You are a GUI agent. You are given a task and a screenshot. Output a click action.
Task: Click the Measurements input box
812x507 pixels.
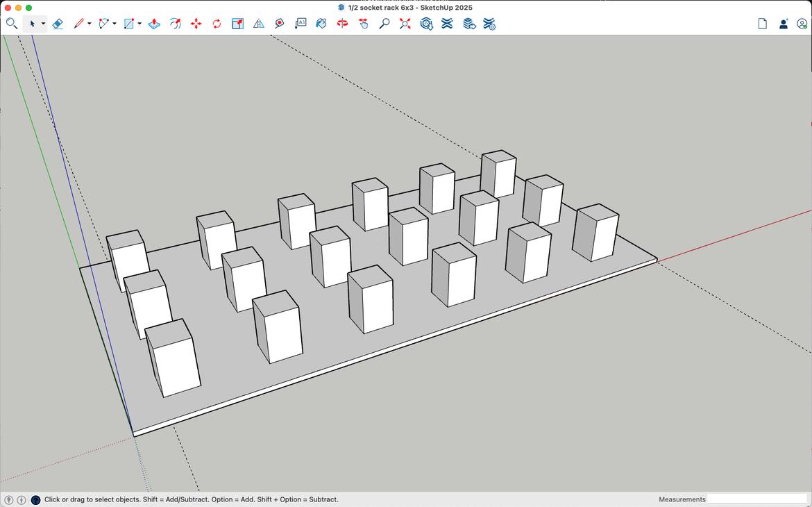(x=756, y=499)
